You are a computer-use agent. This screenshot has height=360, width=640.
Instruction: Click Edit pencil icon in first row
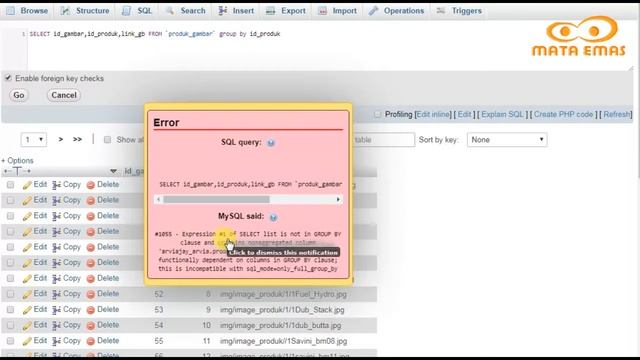pyautogui.click(x=27, y=185)
